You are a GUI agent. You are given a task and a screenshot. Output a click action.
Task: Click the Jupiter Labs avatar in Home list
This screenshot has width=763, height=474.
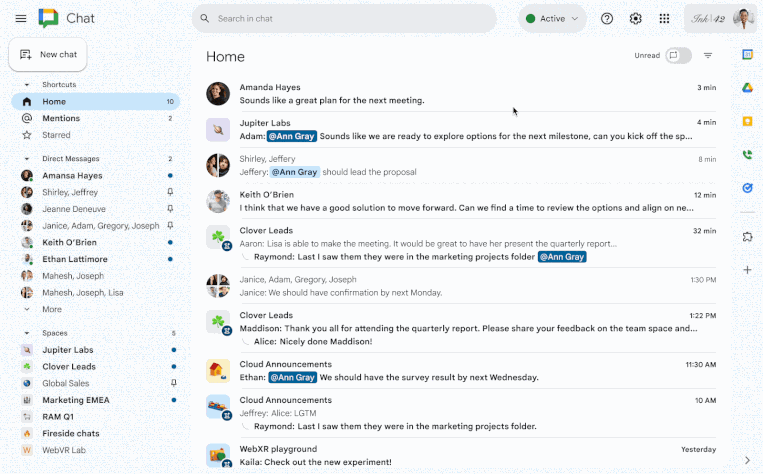pyautogui.click(x=218, y=130)
